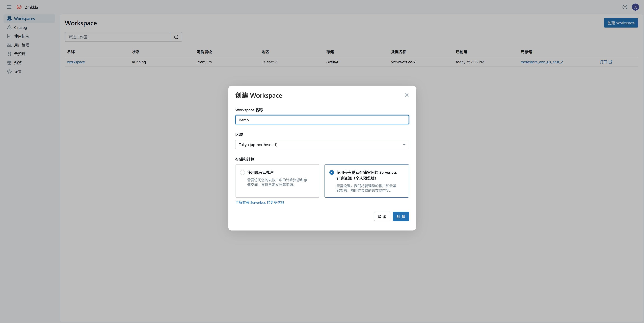The width and height of the screenshot is (644, 323).
Task: Click the 设置 gear icon
Action: tap(9, 71)
